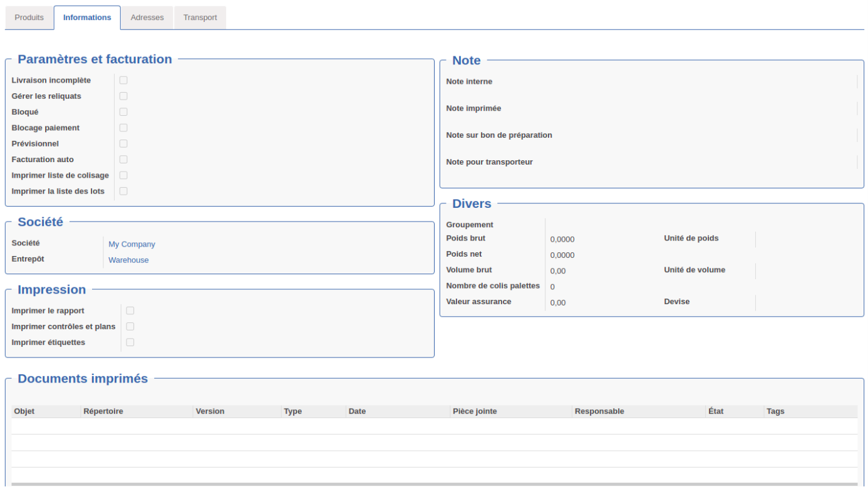The image size is (868, 487).
Task: Mark the Prévisionnel checkbox
Action: coord(123,143)
